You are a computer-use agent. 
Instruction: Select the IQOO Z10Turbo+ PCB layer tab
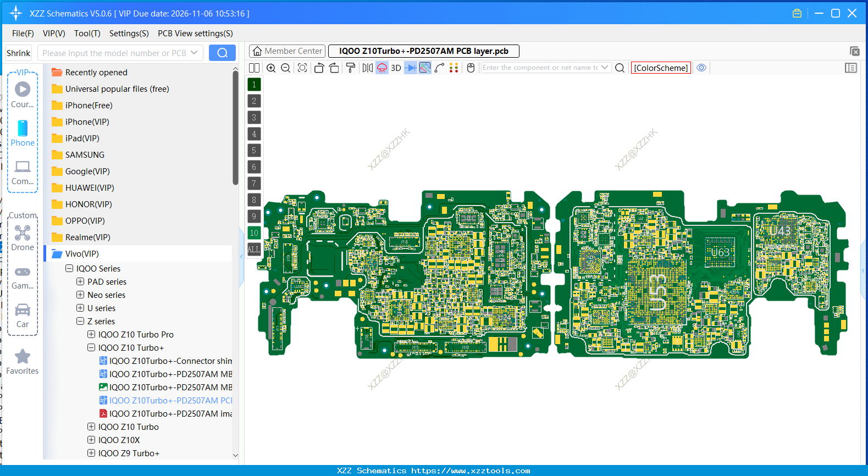(424, 51)
